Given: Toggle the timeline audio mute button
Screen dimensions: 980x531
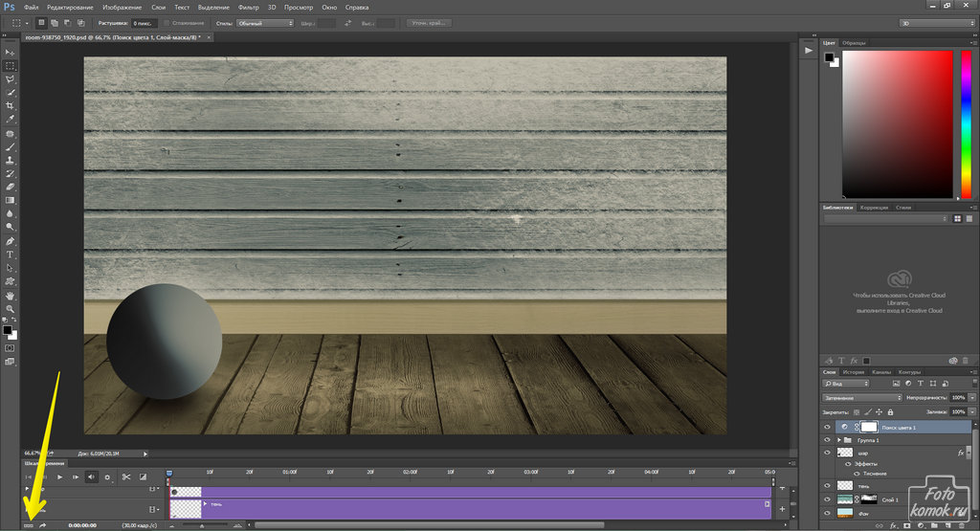Looking at the screenshot, I should coord(92,476).
